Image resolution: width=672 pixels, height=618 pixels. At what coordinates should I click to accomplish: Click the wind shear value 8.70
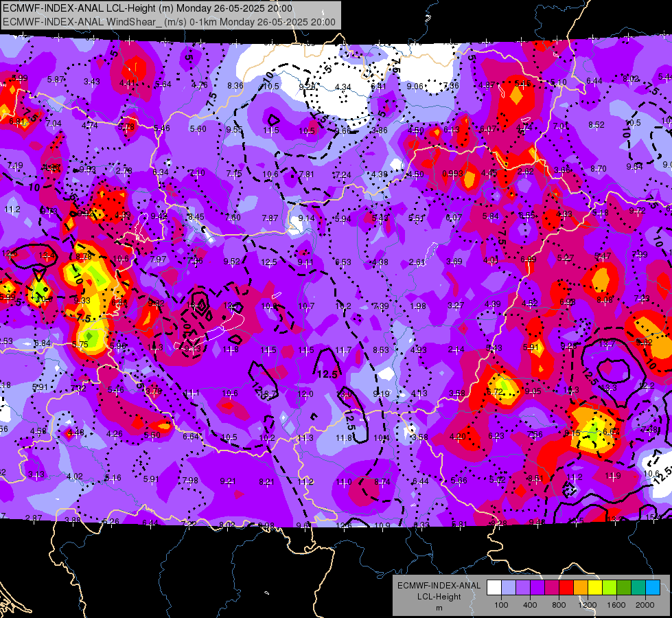tap(599, 169)
